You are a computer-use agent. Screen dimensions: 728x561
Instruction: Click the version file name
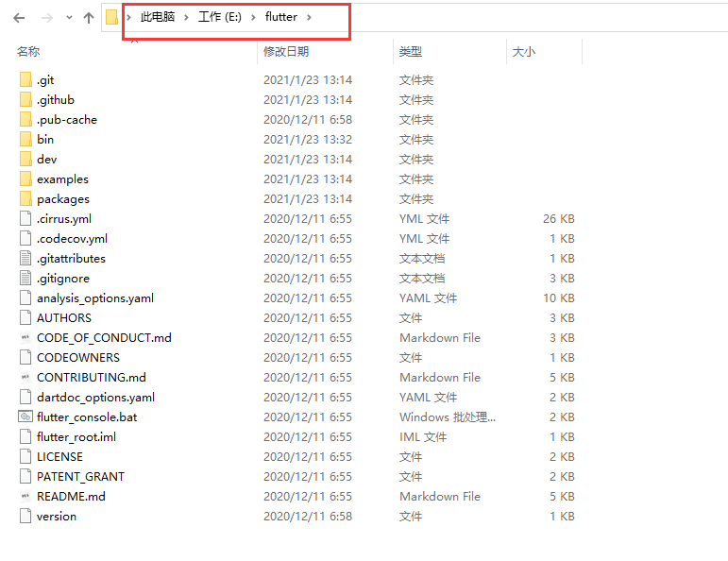coord(57,516)
